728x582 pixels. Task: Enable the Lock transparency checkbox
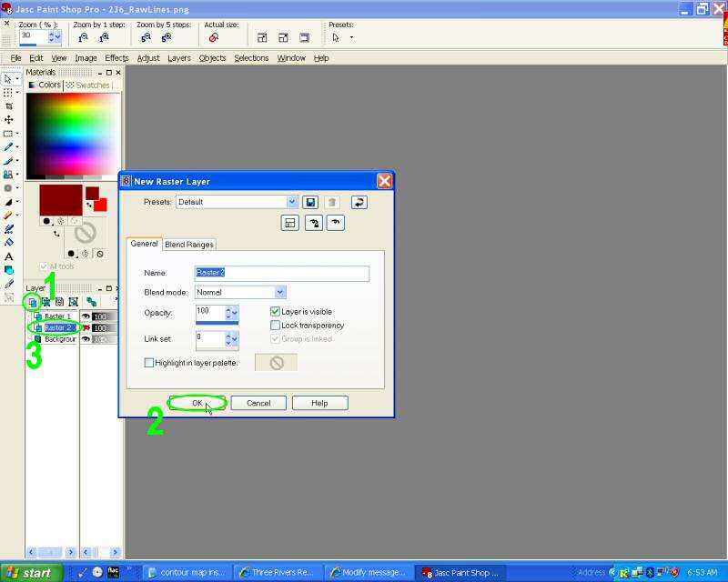pos(276,326)
